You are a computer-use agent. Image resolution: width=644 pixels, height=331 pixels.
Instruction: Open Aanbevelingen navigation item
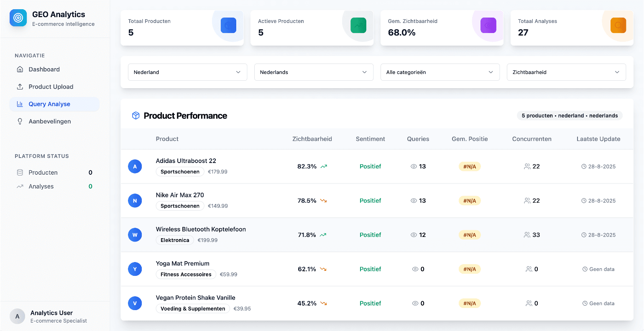(x=54, y=121)
